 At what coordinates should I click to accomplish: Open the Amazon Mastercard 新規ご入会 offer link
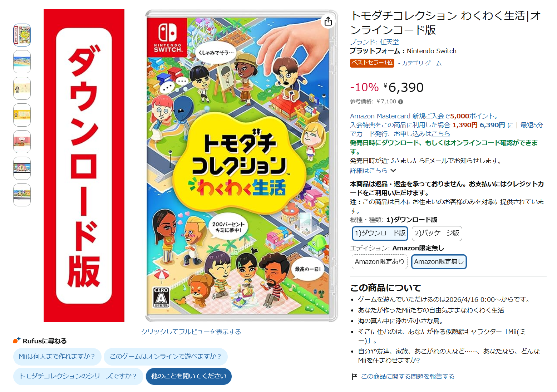click(x=424, y=116)
